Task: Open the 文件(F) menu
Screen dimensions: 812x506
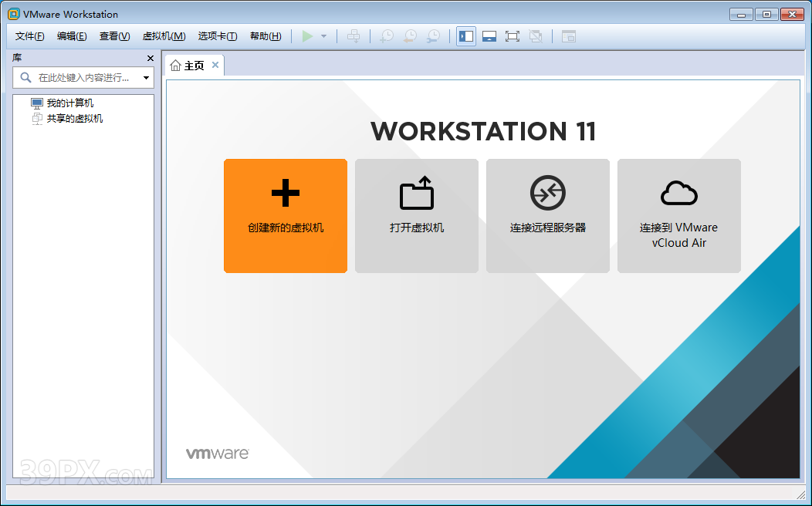Action: (29, 36)
